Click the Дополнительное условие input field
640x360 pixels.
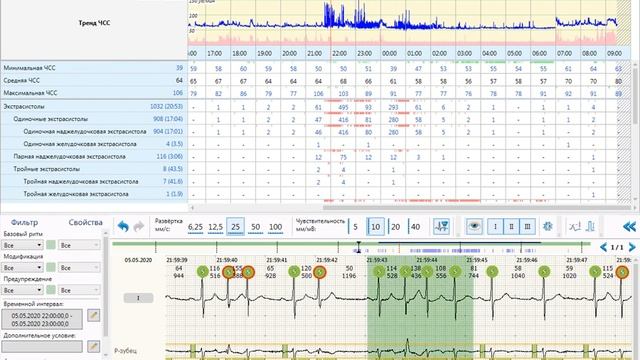[x=42, y=347]
